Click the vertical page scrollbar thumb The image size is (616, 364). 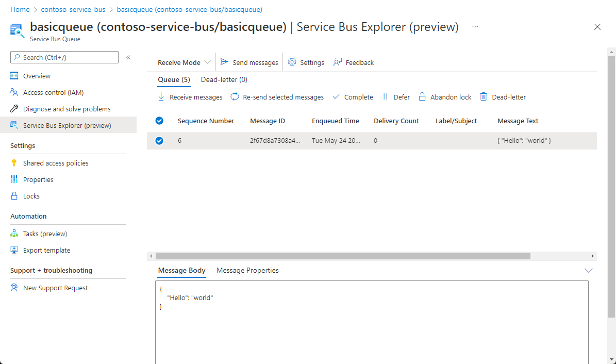[611, 187]
